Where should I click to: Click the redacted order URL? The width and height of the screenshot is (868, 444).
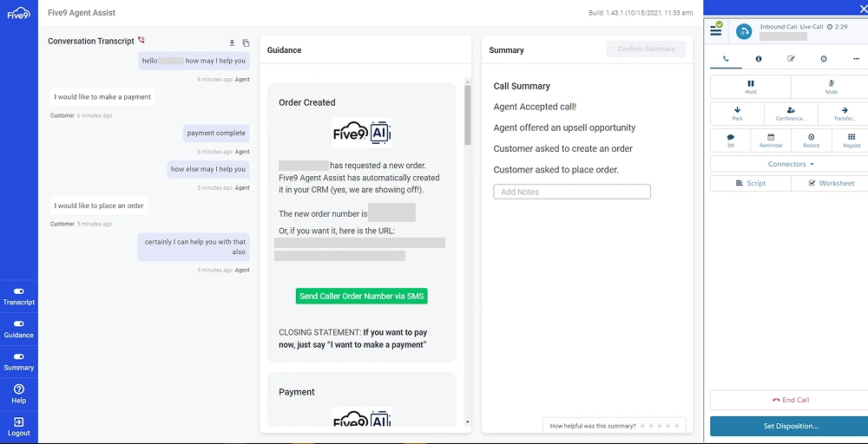[x=360, y=250]
